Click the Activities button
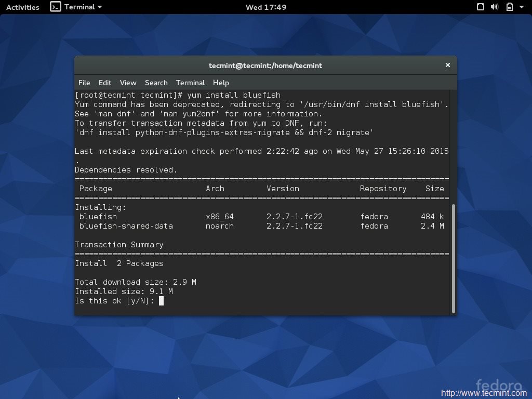The image size is (532, 399). [22, 7]
